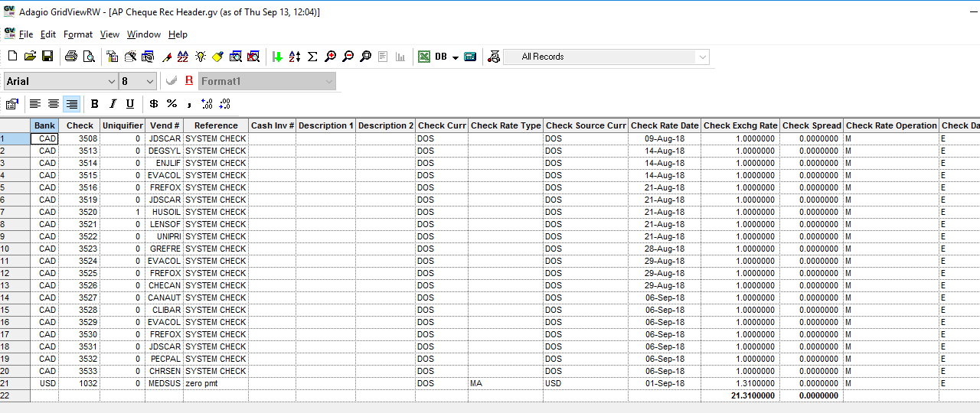The image size is (980, 413).
Task: Click the Open folder icon
Action: 30,57
